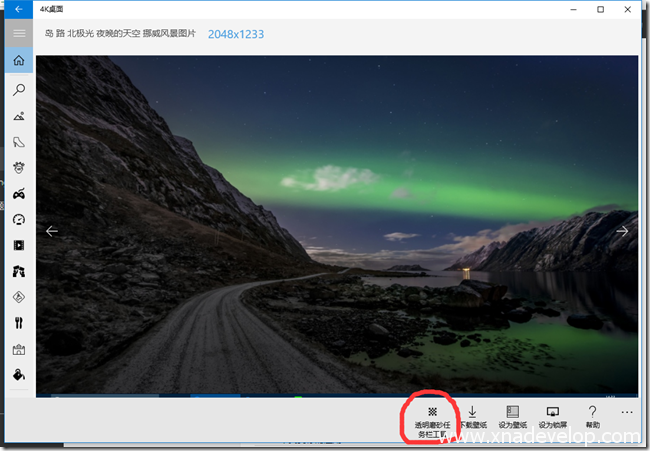Show next wallpaper with right arrow
Image resolution: width=650 pixels, height=451 pixels.
click(x=622, y=231)
